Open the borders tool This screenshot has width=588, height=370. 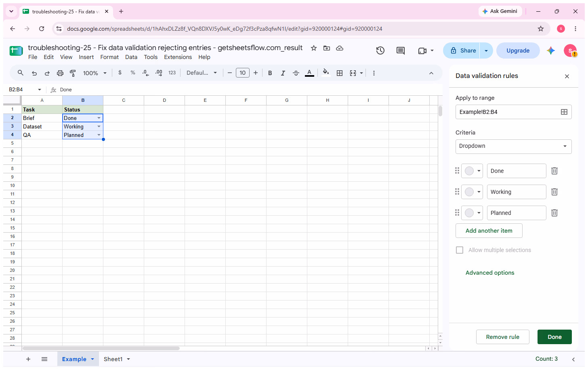tap(340, 73)
